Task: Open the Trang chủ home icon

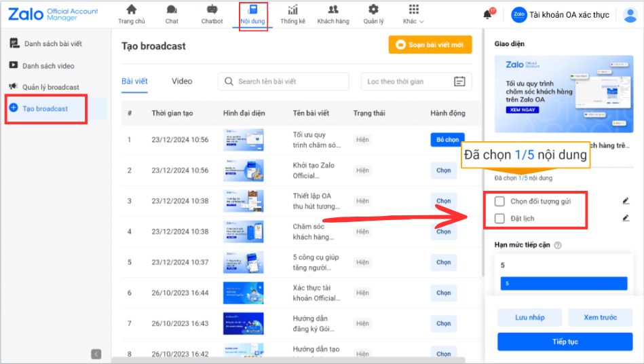Action: point(132,10)
